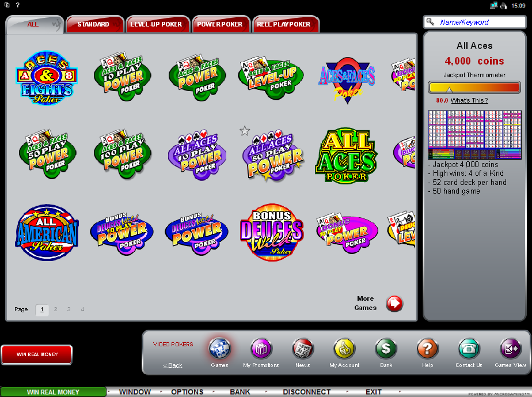This screenshot has height=397, width=532.
Task: Go to page 1
Action: tap(42, 309)
